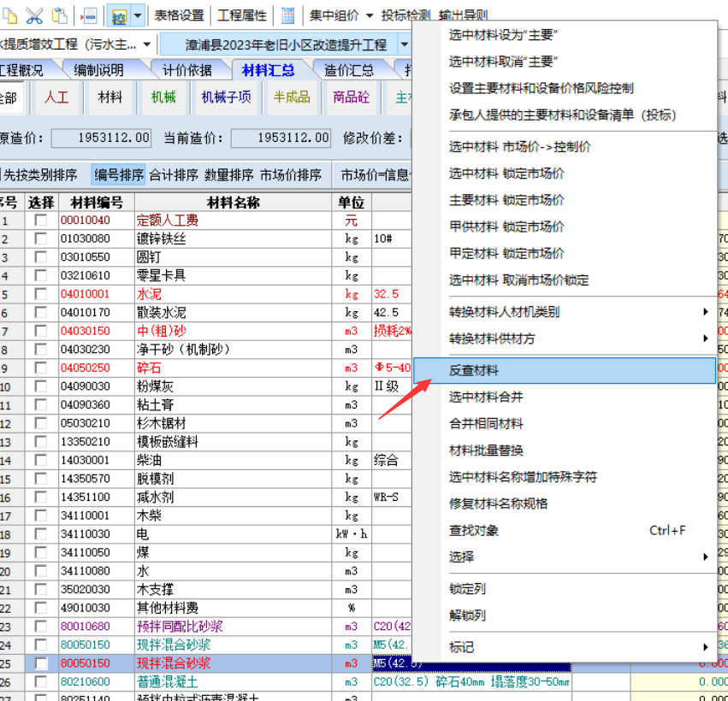Viewport: 728px width, 701px height.
Task: Check the selection box for 水泥 row
Action: (40, 294)
